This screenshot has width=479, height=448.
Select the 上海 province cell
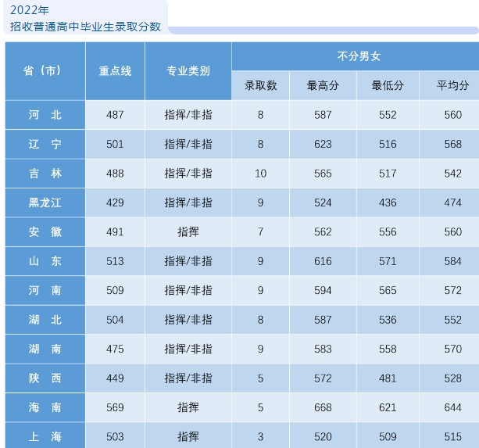point(45,435)
